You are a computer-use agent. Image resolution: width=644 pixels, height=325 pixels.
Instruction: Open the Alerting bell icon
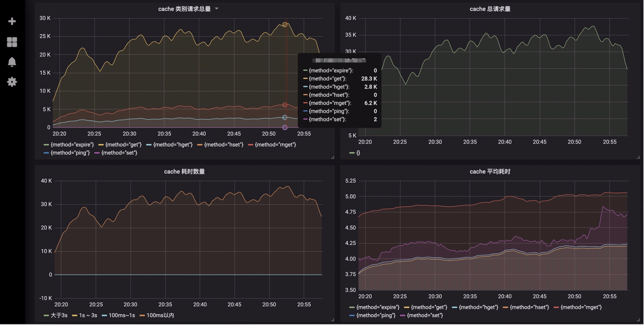[12, 62]
